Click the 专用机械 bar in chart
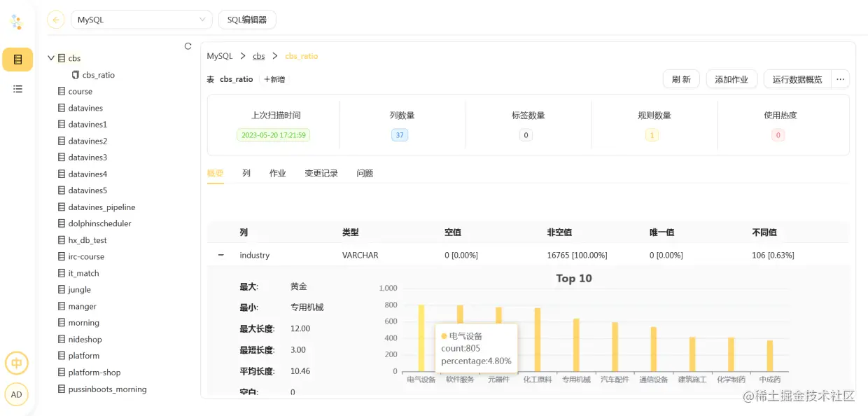 click(576, 345)
